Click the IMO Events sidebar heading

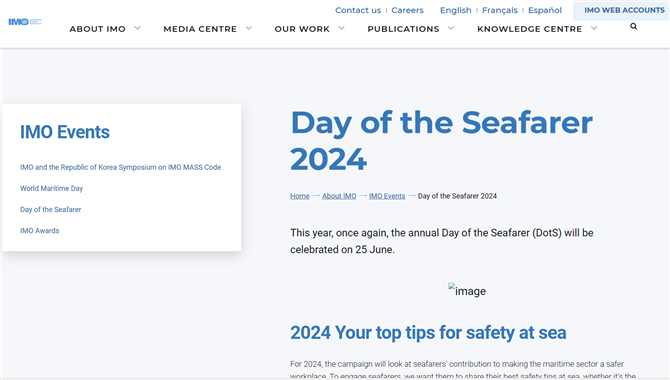(65, 132)
